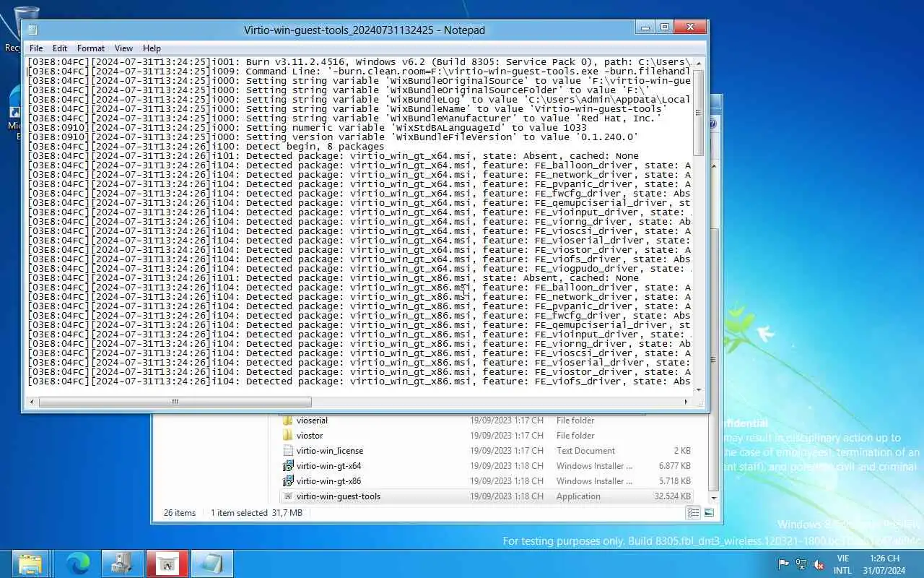Click the red-highlighted taskbar app icon

pyautogui.click(x=167, y=564)
